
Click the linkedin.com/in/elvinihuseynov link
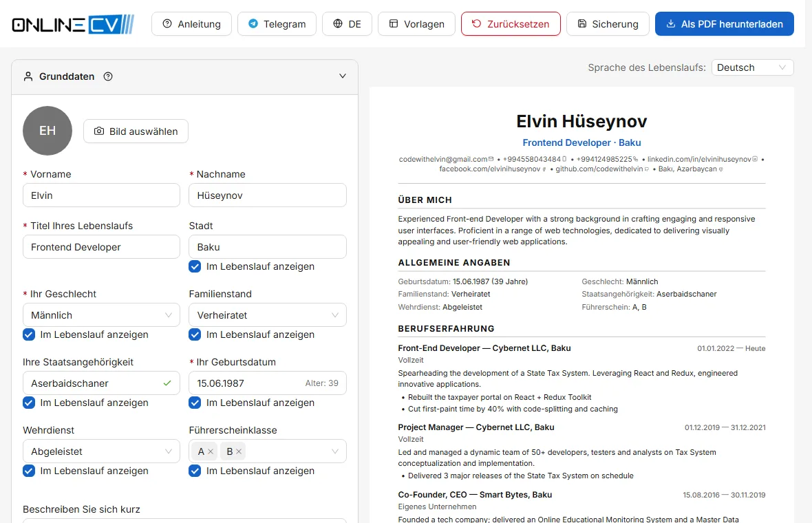click(699, 159)
